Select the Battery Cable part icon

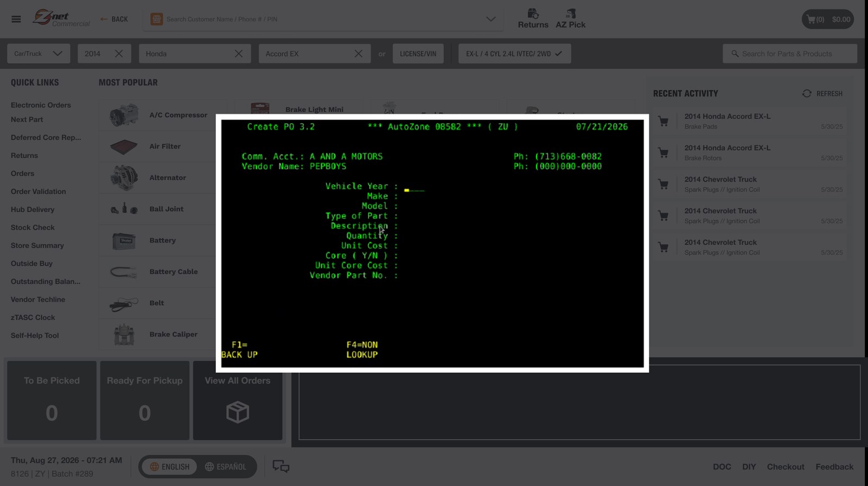pyautogui.click(x=124, y=272)
